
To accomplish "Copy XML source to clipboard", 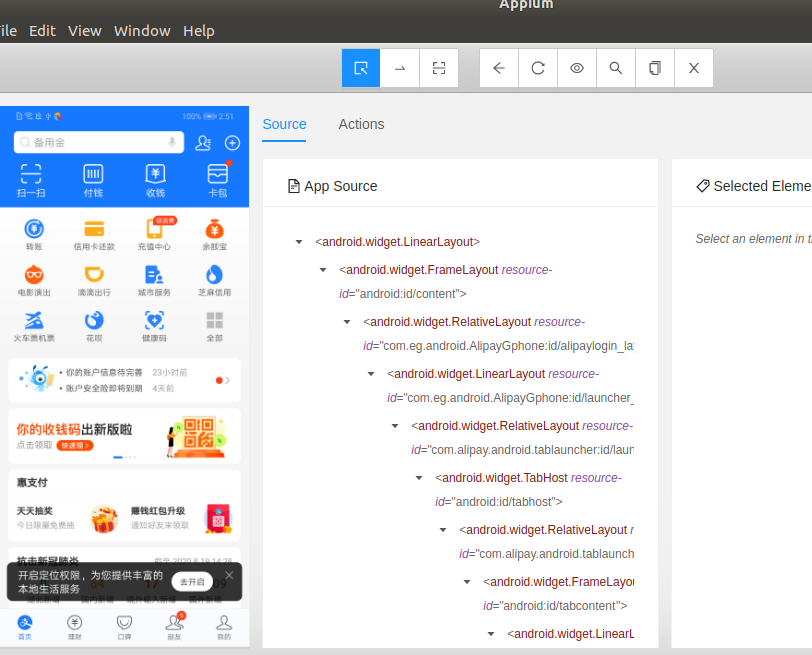I will pyautogui.click(x=655, y=68).
